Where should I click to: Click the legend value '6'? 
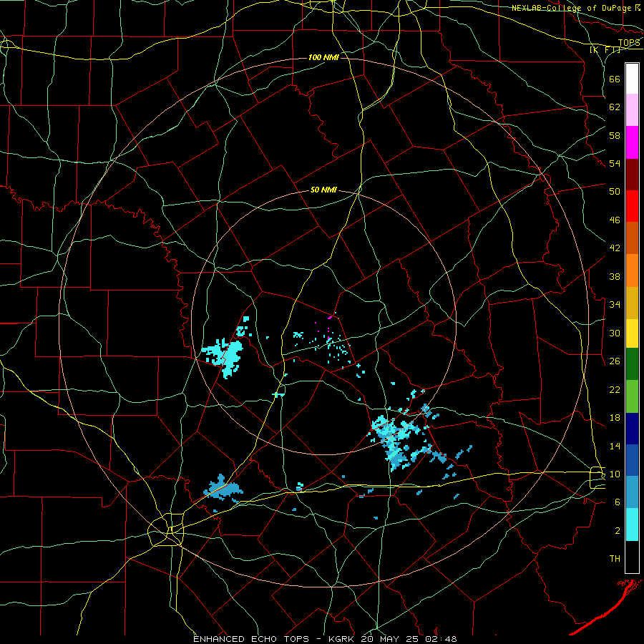coord(618,502)
